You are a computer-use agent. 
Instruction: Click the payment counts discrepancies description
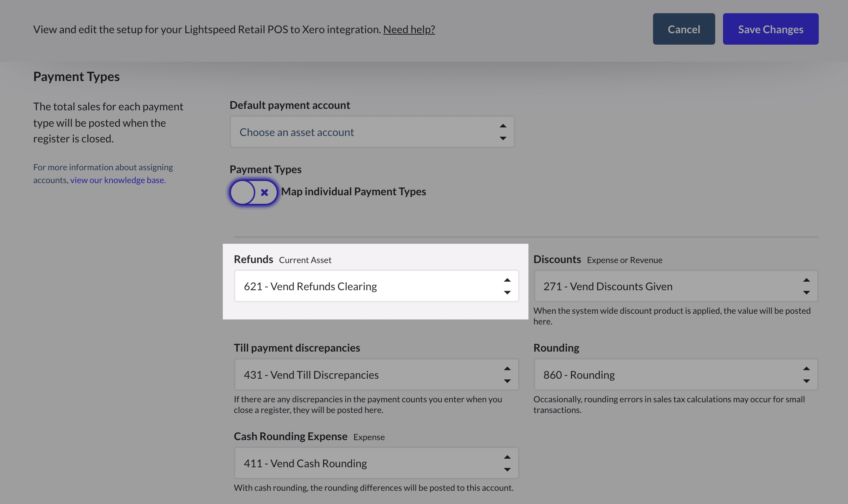click(368, 404)
